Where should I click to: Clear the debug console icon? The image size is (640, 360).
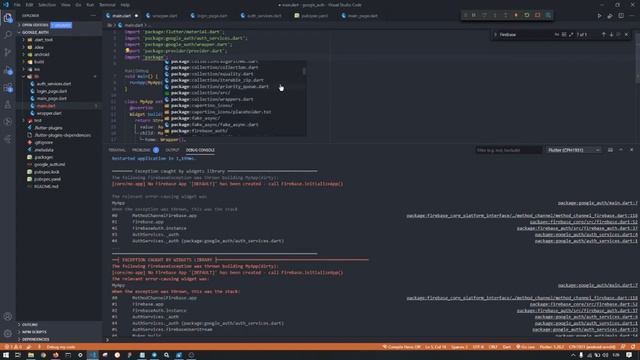610,150
